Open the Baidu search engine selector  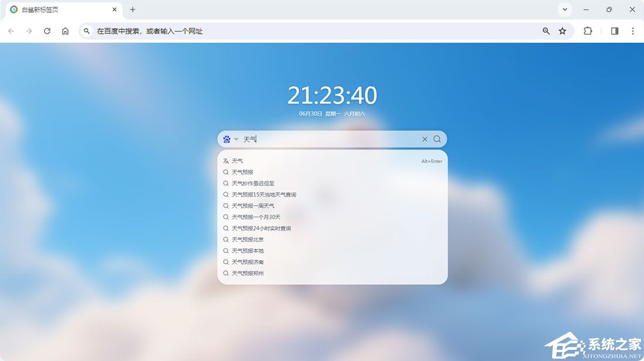[x=236, y=139]
